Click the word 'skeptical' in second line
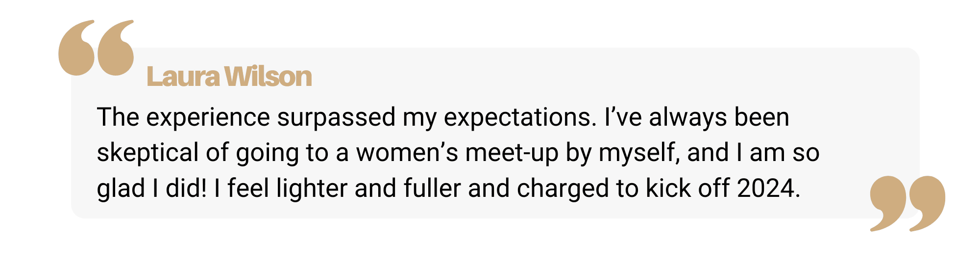The image size is (980, 270). pos(147,153)
